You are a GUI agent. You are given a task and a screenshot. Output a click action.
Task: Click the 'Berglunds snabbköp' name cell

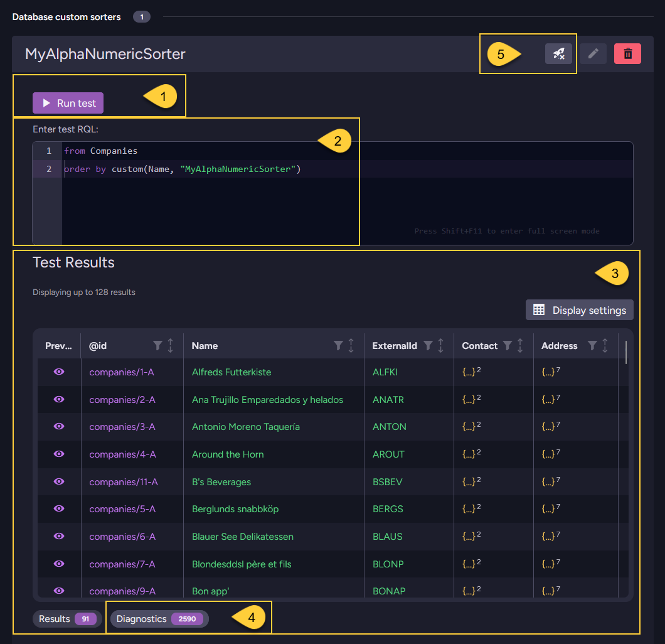[235, 509]
